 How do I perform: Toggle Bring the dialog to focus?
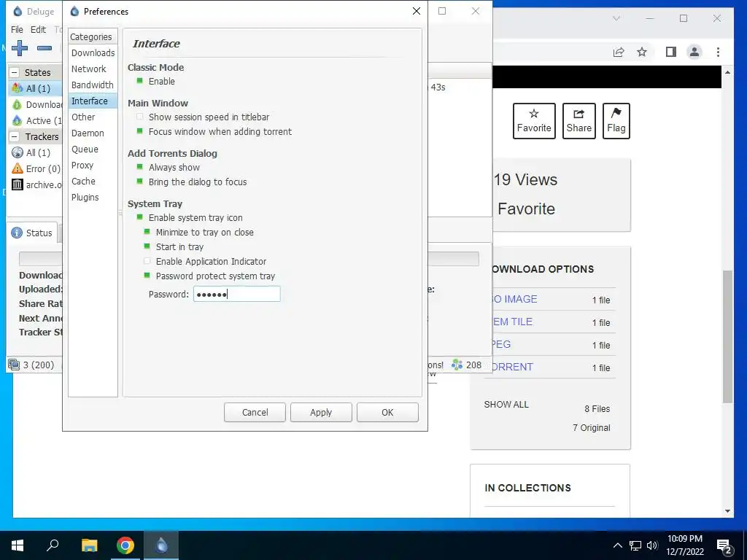(139, 182)
